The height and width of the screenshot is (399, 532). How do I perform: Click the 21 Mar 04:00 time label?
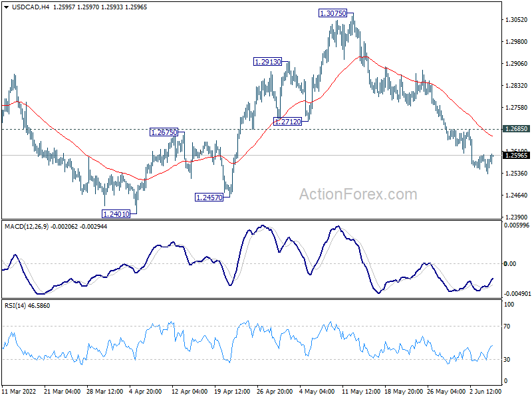pos(62,391)
